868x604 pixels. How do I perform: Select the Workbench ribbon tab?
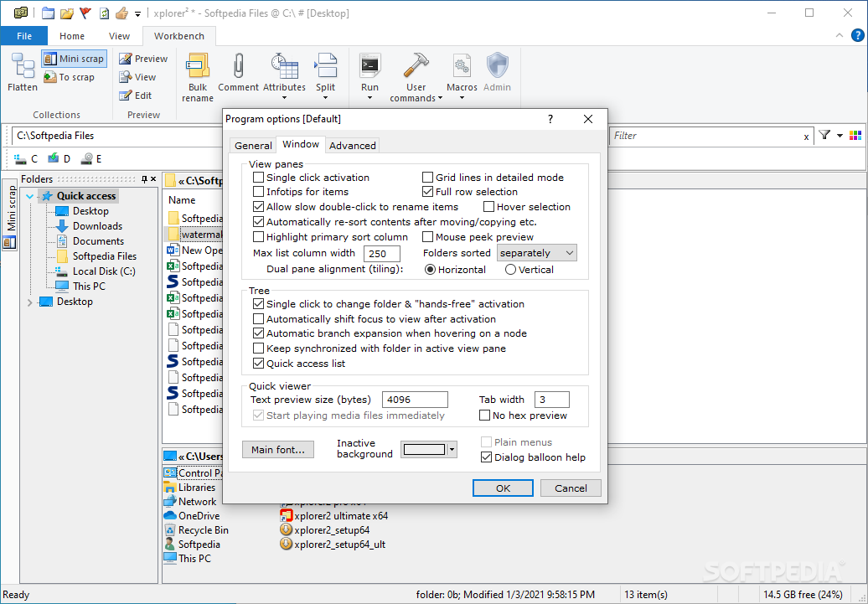(x=178, y=36)
